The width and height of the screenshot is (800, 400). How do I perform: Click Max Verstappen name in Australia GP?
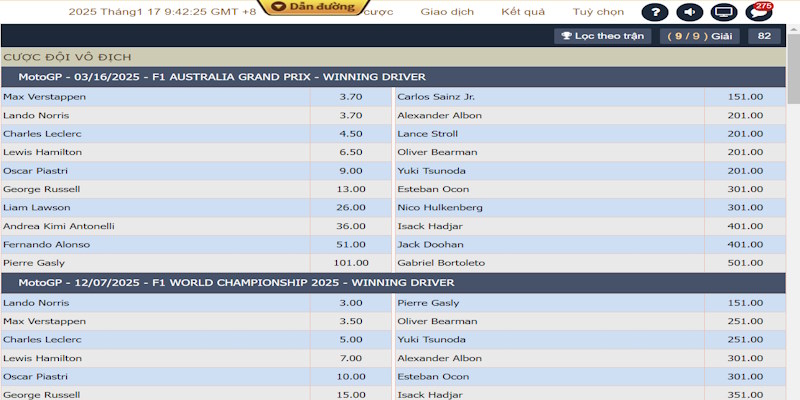pos(44,97)
